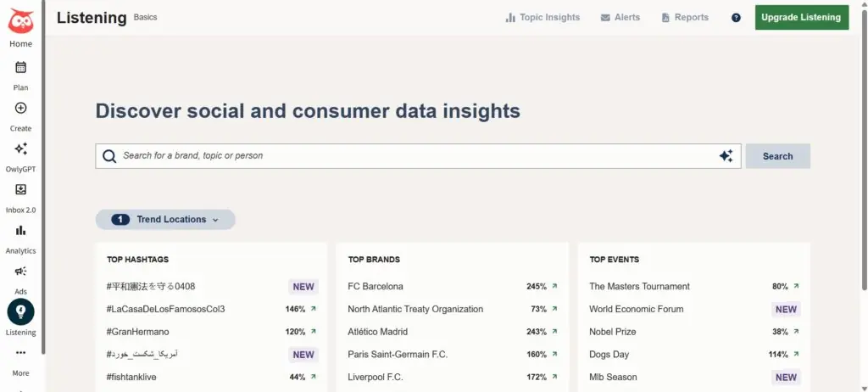Click the magnifier icon in search box
Image resolution: width=868 pixels, height=392 pixels.
109,156
